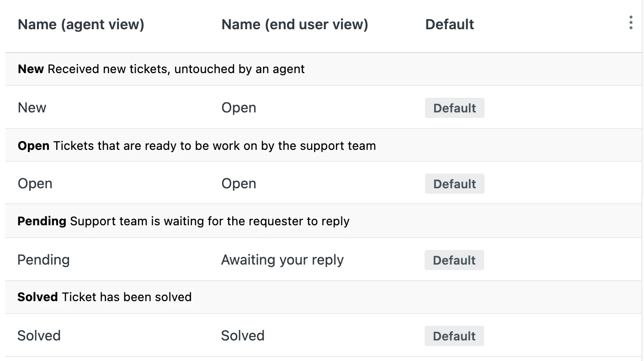Image resolution: width=644 pixels, height=361 pixels.
Task: Select the "New" category header row
Action: pos(161,69)
